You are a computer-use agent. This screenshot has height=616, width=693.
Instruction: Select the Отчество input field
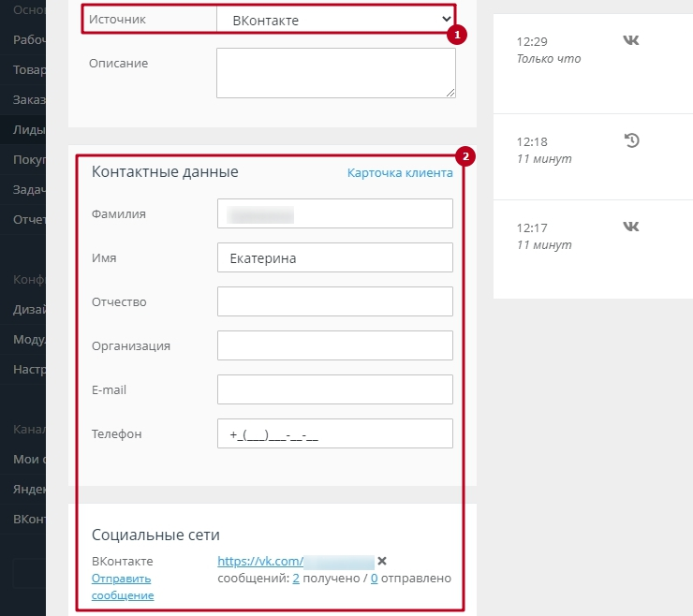point(335,301)
